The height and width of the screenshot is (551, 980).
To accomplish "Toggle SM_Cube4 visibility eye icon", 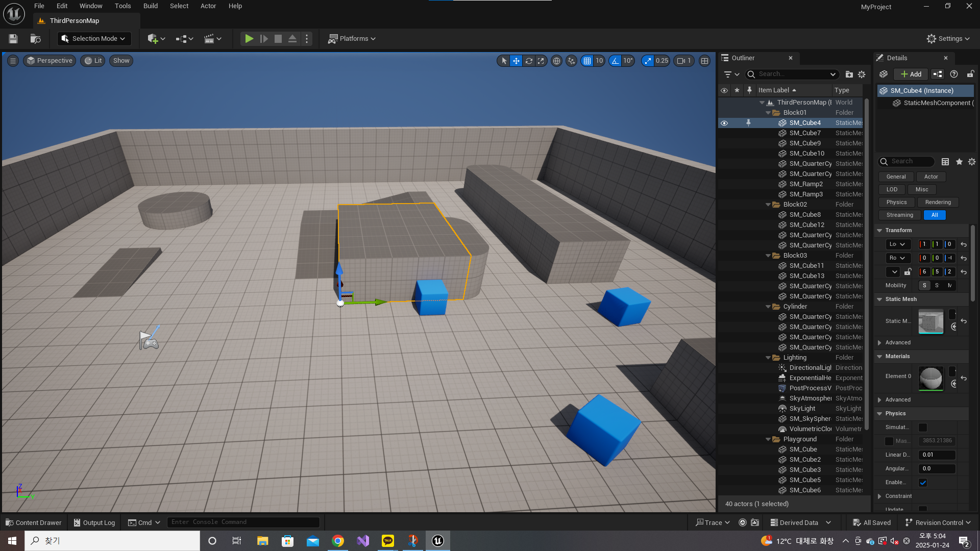I will pyautogui.click(x=724, y=123).
